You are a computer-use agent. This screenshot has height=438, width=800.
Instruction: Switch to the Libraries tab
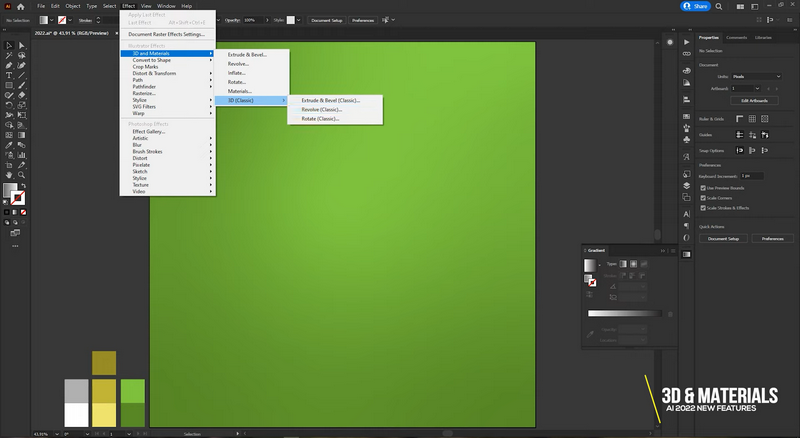[x=763, y=38]
